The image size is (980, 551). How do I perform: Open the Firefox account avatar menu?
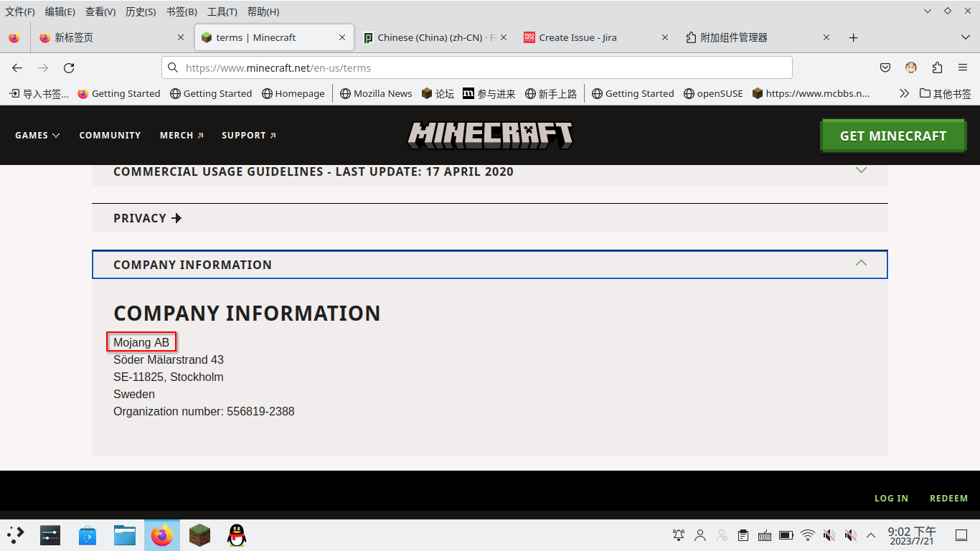(911, 67)
